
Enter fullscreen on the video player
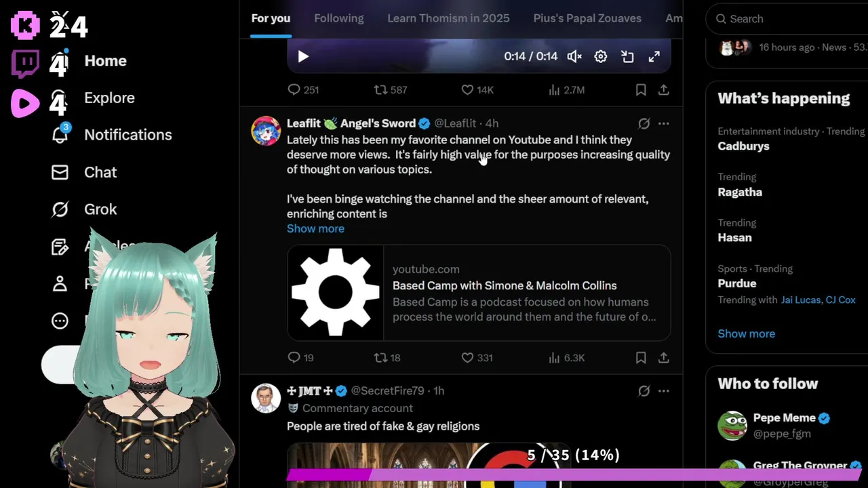[654, 56]
